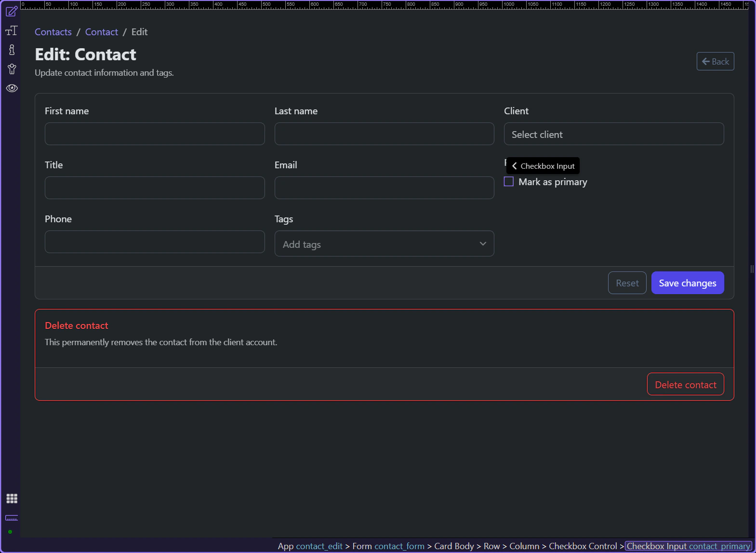Select Checkbox Control in bottom breadcrumb
The image size is (756, 553).
coord(583,546)
